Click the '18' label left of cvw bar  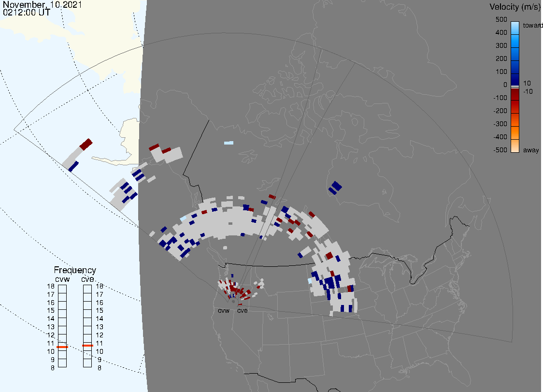pos(51,286)
